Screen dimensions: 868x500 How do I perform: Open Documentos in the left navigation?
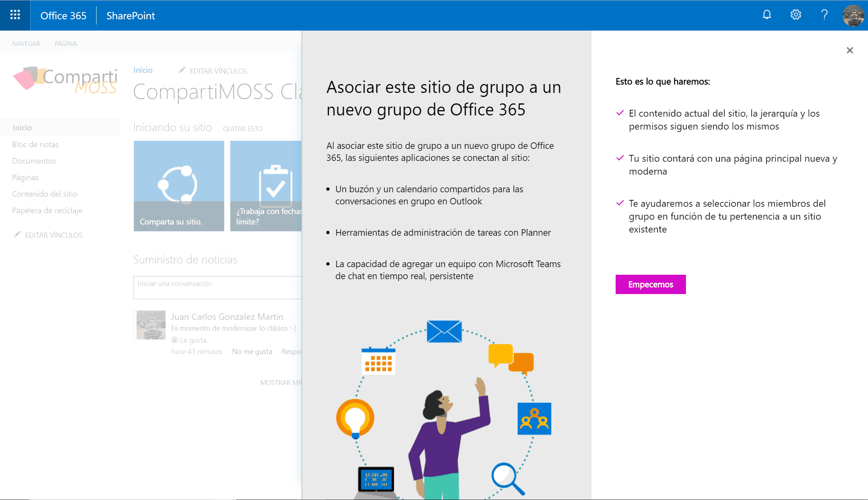click(x=34, y=161)
